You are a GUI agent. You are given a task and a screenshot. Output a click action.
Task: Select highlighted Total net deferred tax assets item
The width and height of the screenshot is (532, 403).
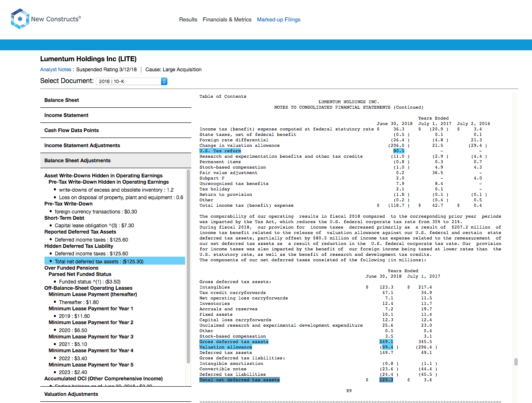[x=115, y=261]
